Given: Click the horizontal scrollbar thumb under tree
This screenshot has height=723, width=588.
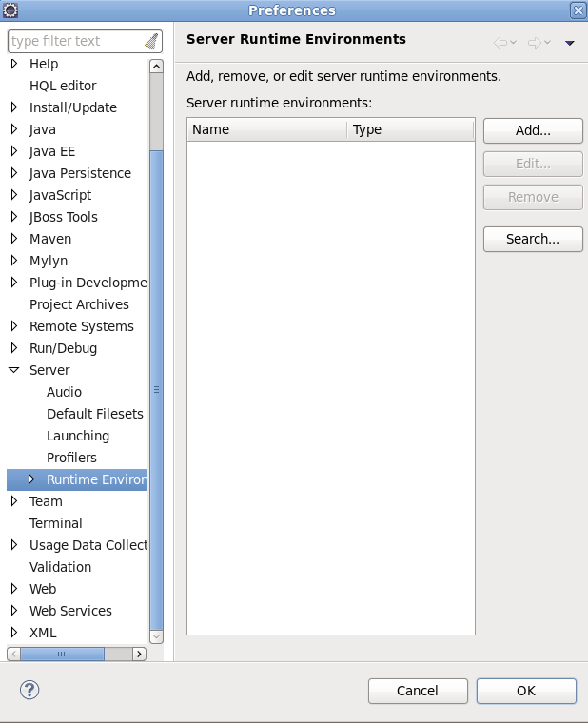Looking at the screenshot, I should click(62, 654).
